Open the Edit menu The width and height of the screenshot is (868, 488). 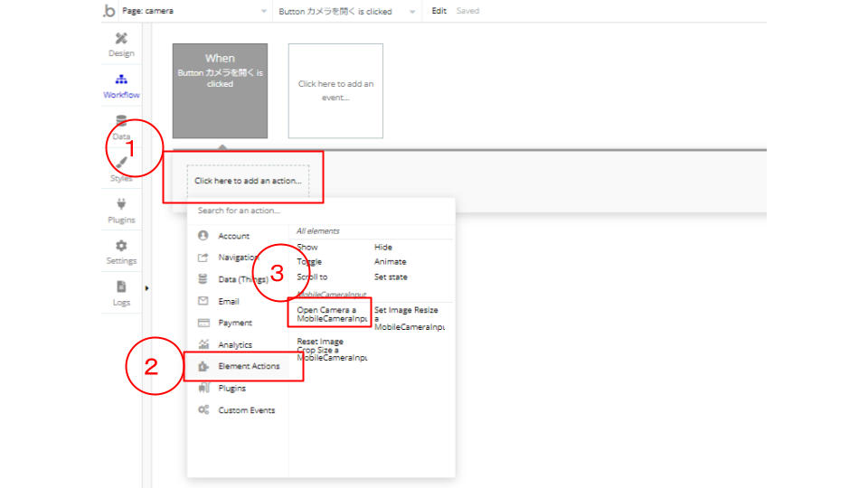coord(439,11)
